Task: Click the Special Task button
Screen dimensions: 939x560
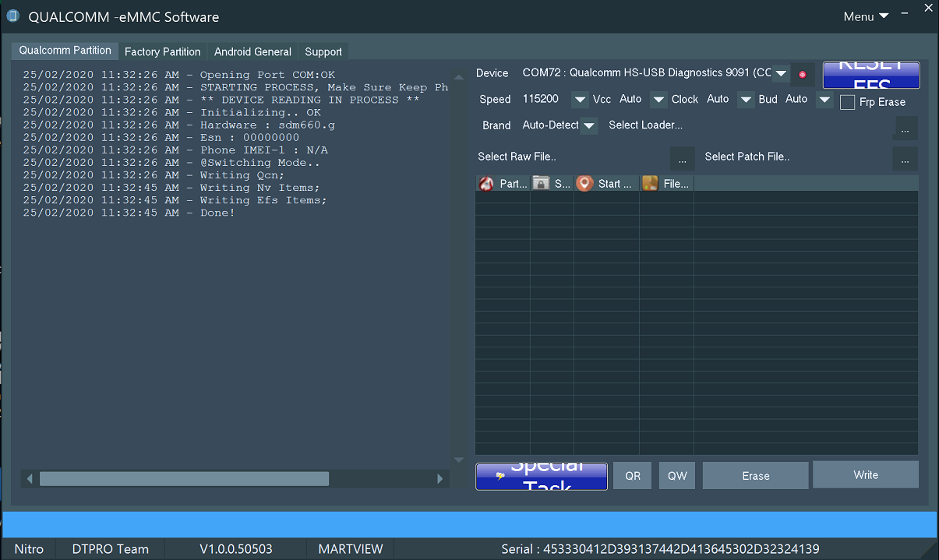Action: click(x=542, y=476)
